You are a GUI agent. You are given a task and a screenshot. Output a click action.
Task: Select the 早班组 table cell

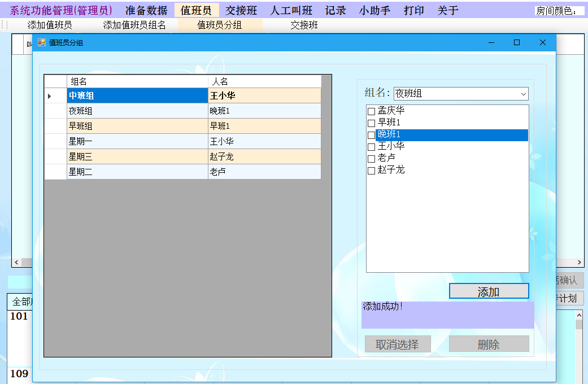click(138, 126)
